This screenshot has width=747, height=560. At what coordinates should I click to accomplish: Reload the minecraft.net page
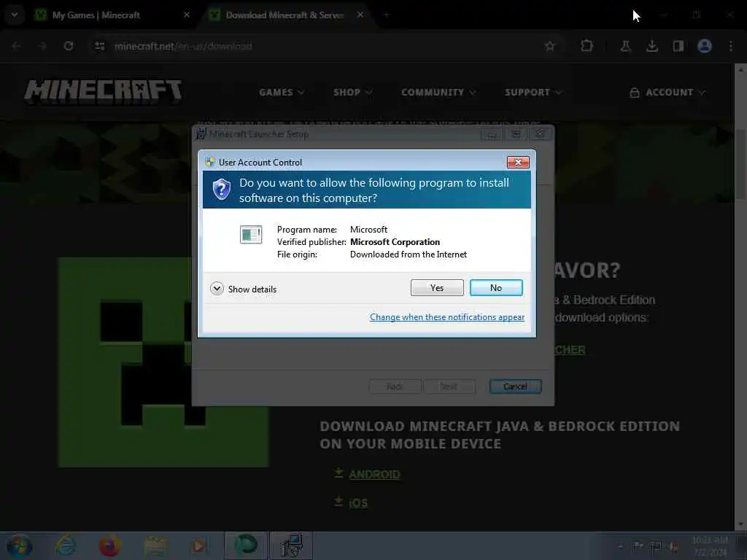point(69,46)
